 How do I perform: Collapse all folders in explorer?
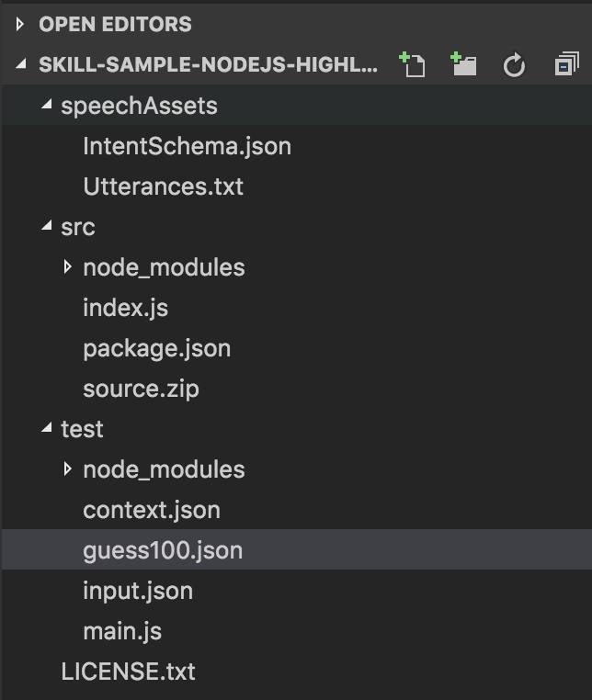coord(565,64)
